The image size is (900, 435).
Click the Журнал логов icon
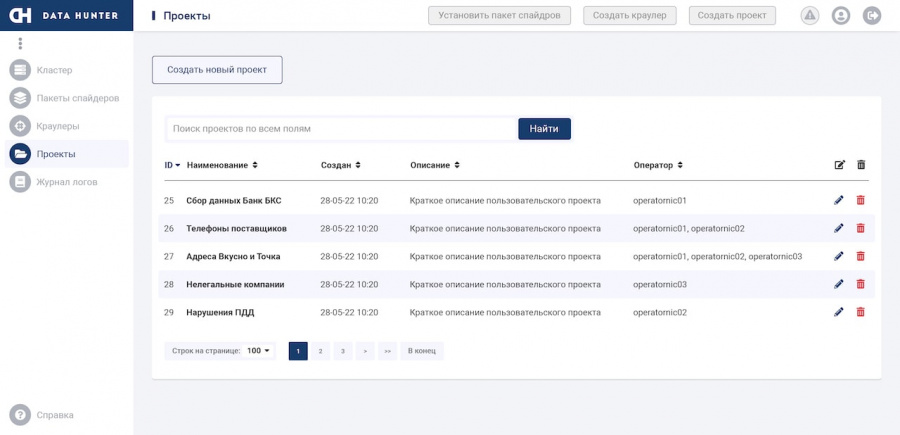(20, 182)
